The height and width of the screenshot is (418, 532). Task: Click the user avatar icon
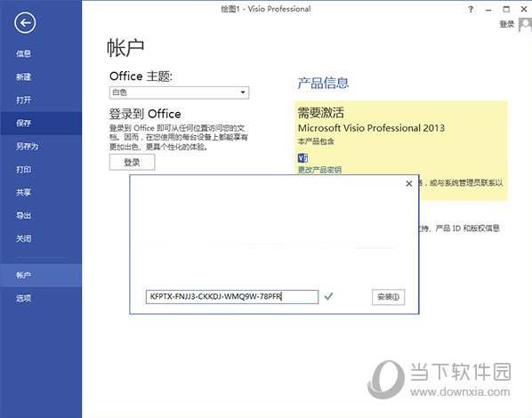[x=525, y=25]
